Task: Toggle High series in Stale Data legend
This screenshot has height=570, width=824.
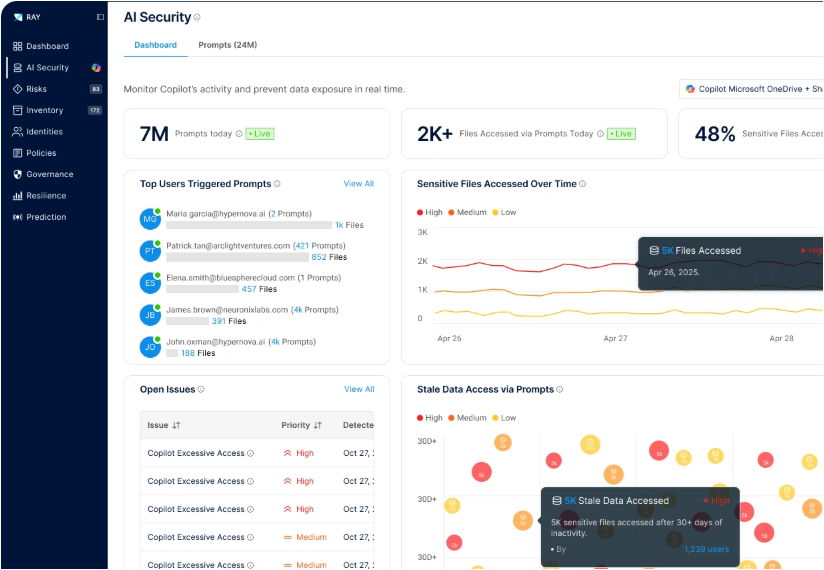Action: tap(430, 418)
